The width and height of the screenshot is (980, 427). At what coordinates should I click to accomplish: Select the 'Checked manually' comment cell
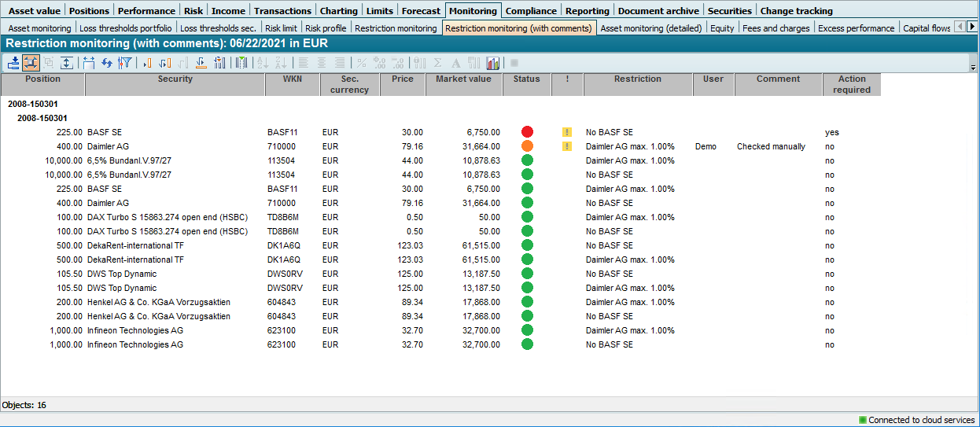(771, 146)
